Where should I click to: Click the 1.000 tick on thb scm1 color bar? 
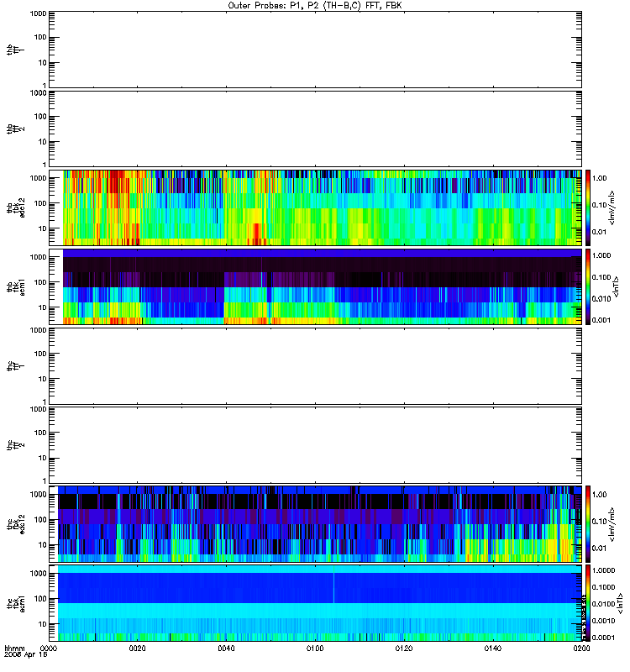[601, 255]
